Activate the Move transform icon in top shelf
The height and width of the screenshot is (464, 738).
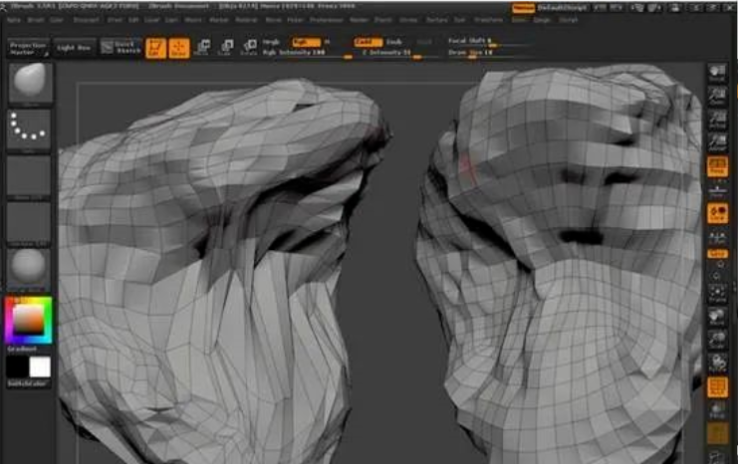tap(202, 48)
